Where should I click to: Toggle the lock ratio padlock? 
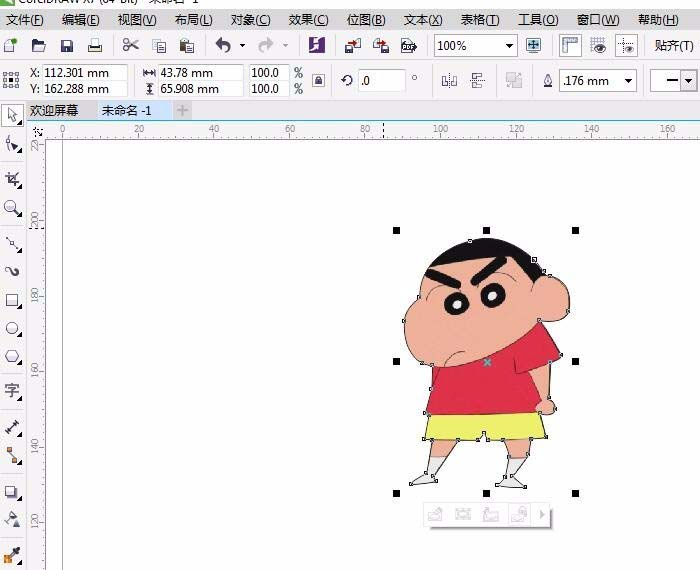[318, 80]
